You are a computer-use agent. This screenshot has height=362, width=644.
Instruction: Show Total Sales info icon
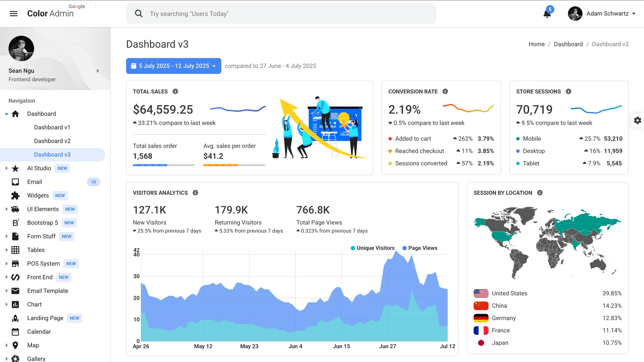(x=175, y=92)
